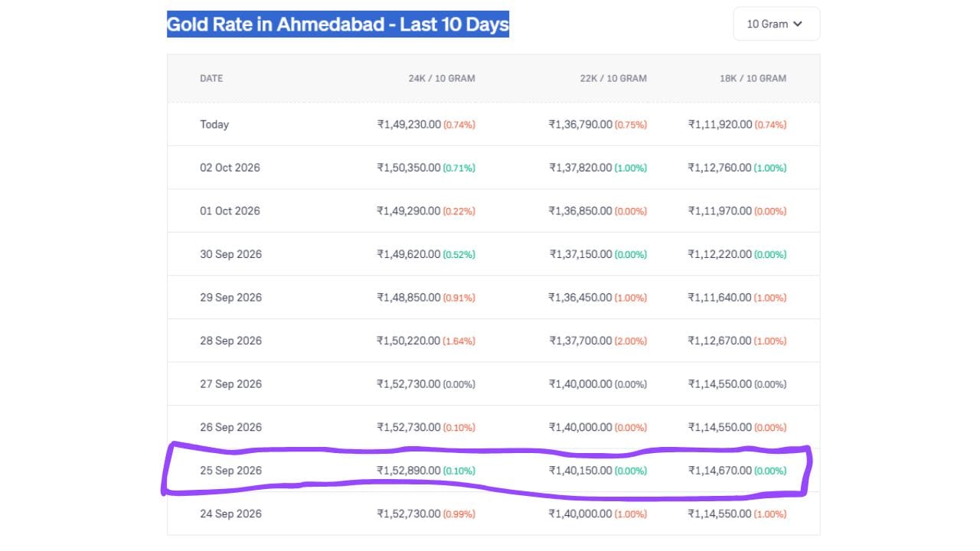Click the 1.64% change on 28 Sep
The width and height of the screenshot is (980, 551).
pyautogui.click(x=459, y=341)
